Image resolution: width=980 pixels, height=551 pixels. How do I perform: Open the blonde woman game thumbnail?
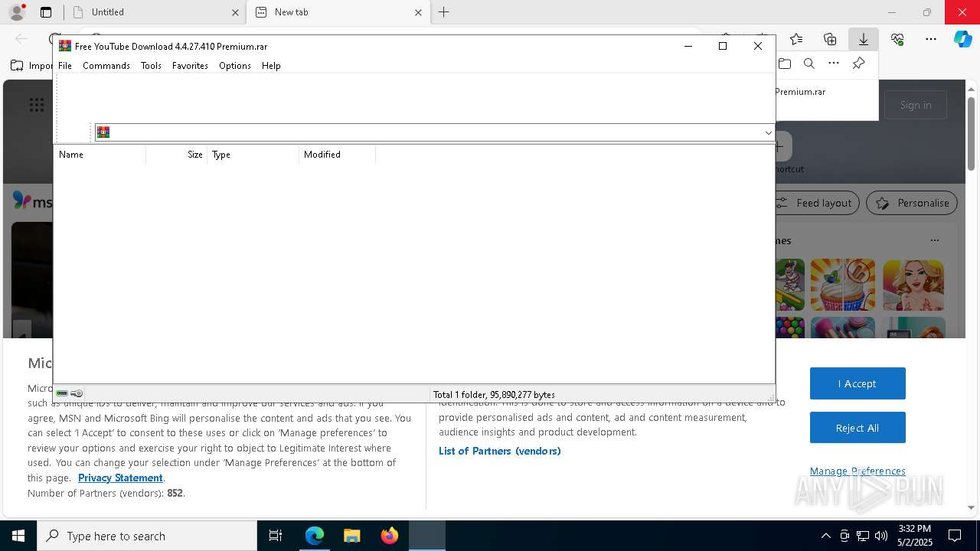pos(913,285)
